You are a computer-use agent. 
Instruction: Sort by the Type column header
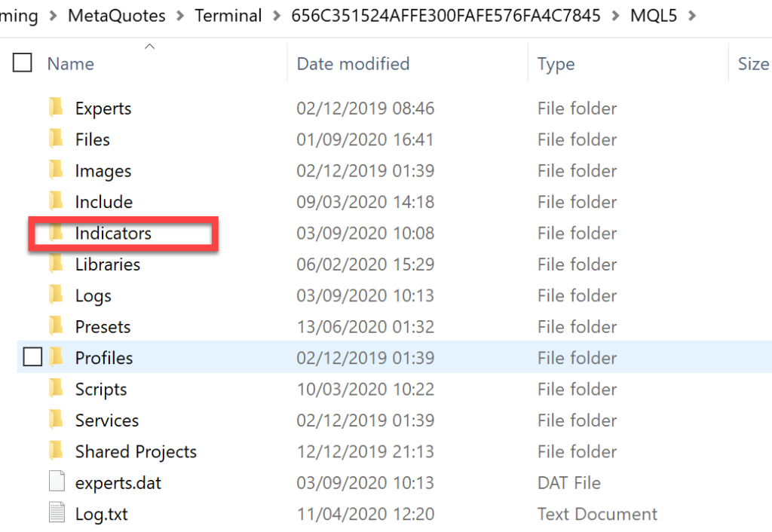(x=556, y=64)
